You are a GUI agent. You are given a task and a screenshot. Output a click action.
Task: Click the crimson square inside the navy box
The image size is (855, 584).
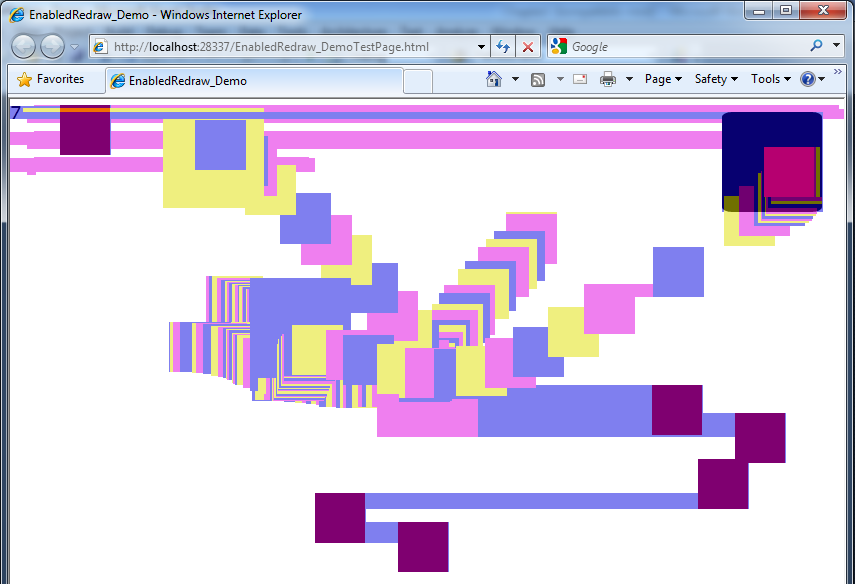[789, 172]
